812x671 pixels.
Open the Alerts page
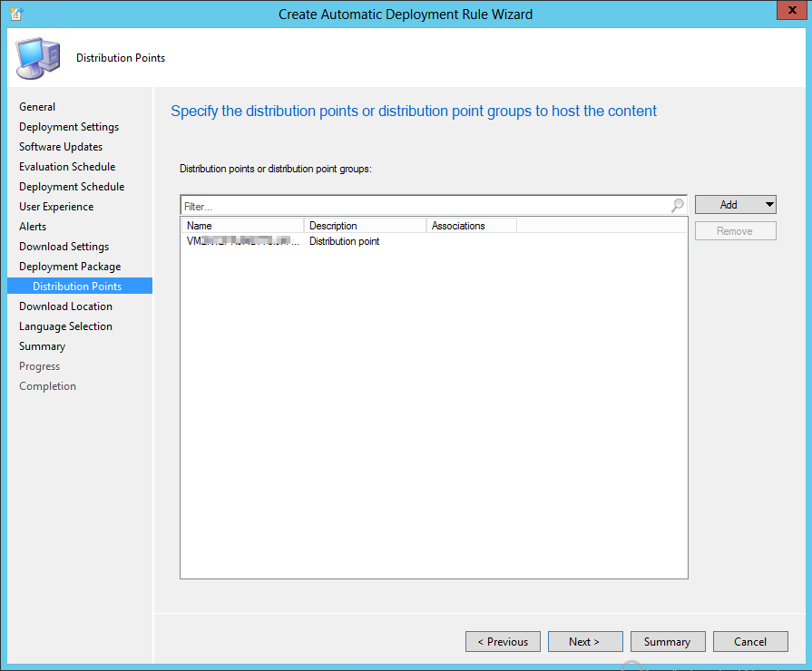click(x=33, y=227)
